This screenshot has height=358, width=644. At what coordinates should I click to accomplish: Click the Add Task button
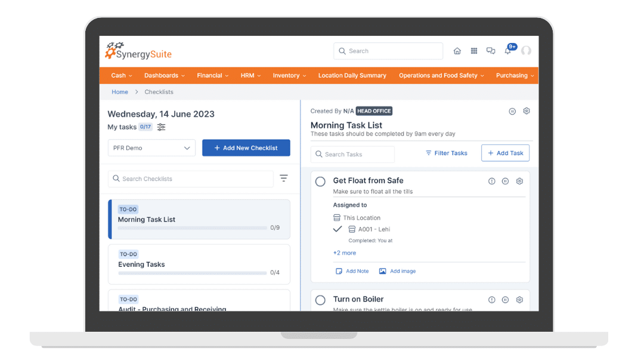coord(505,153)
